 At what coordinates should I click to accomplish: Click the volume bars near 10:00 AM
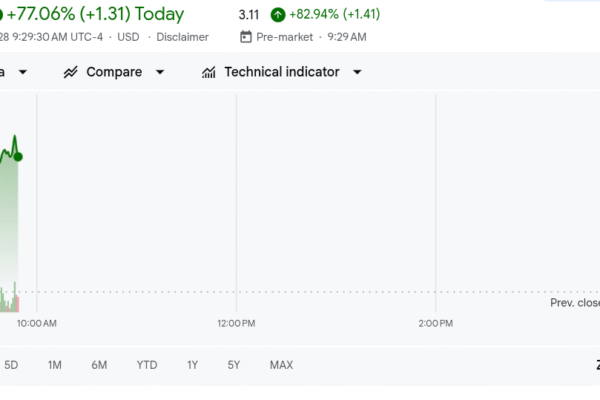click(x=10, y=301)
